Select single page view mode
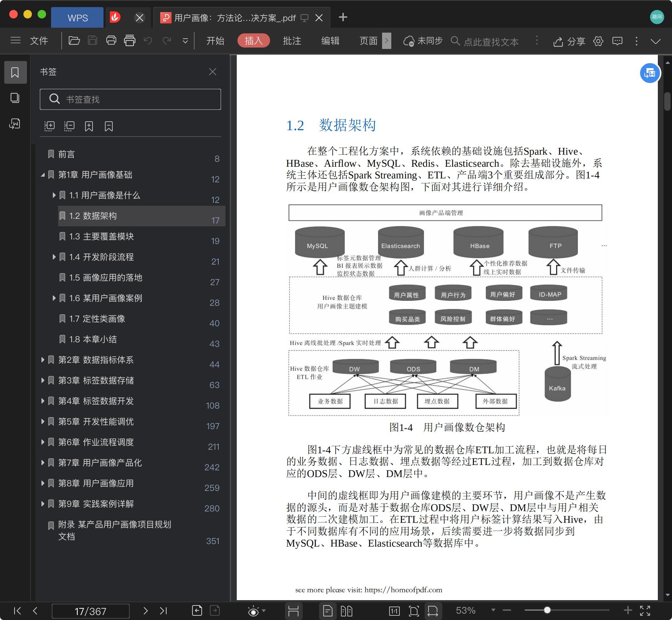This screenshot has width=672, height=620. click(327, 611)
